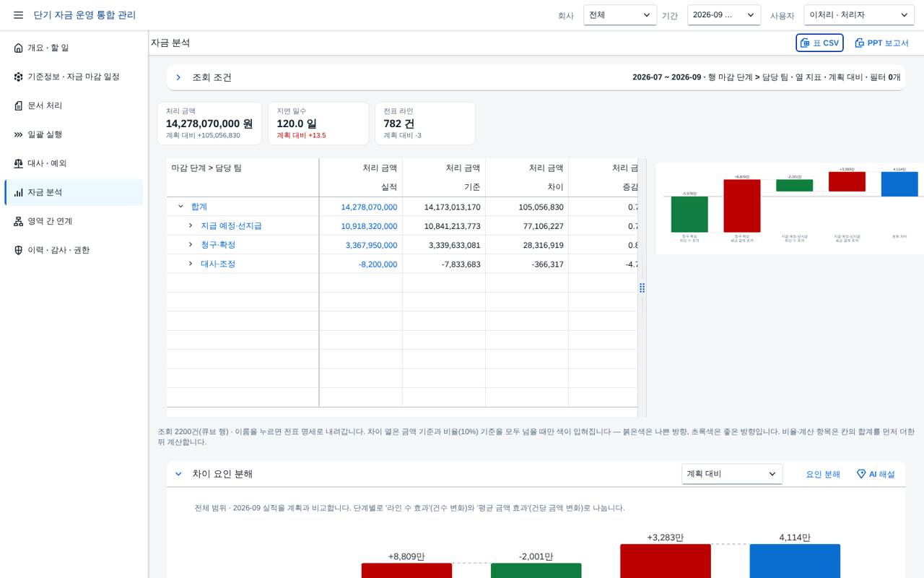Viewport: 924px width, 578px height.
Task: Navigate to 영역 간 연계
Action: coord(74,221)
